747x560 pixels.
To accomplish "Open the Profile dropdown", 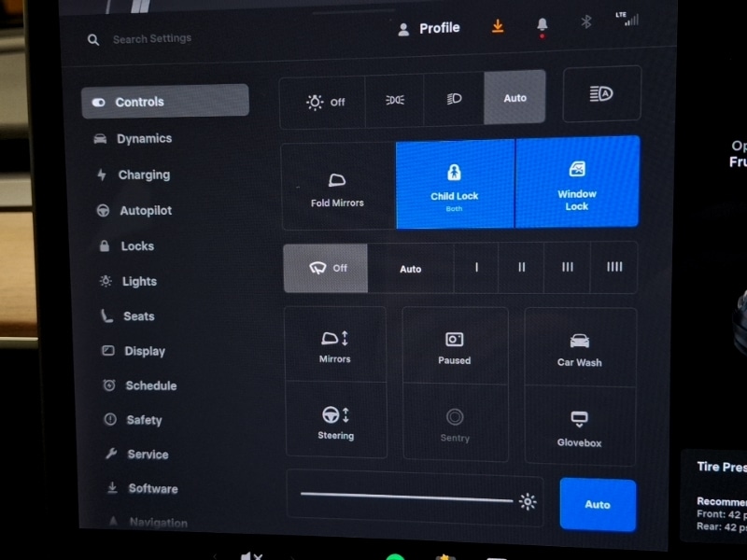I will click(429, 29).
